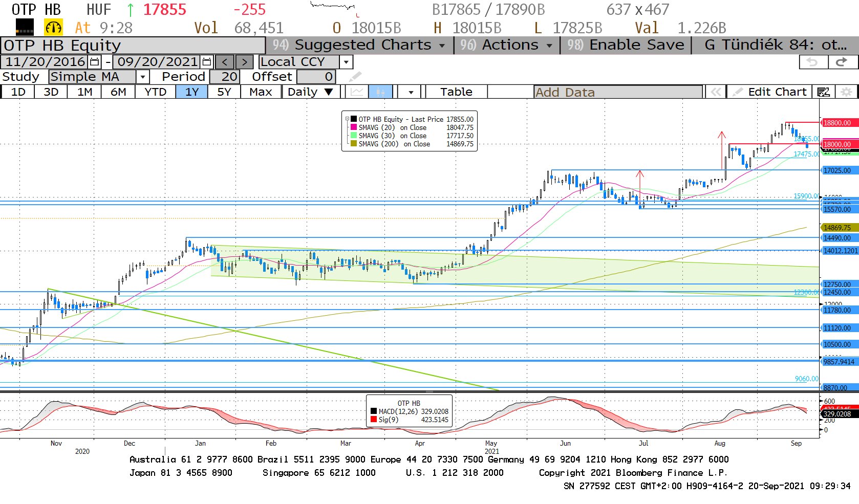
Task: Expand the Suggested Charts menu
Action: pyautogui.click(x=359, y=45)
